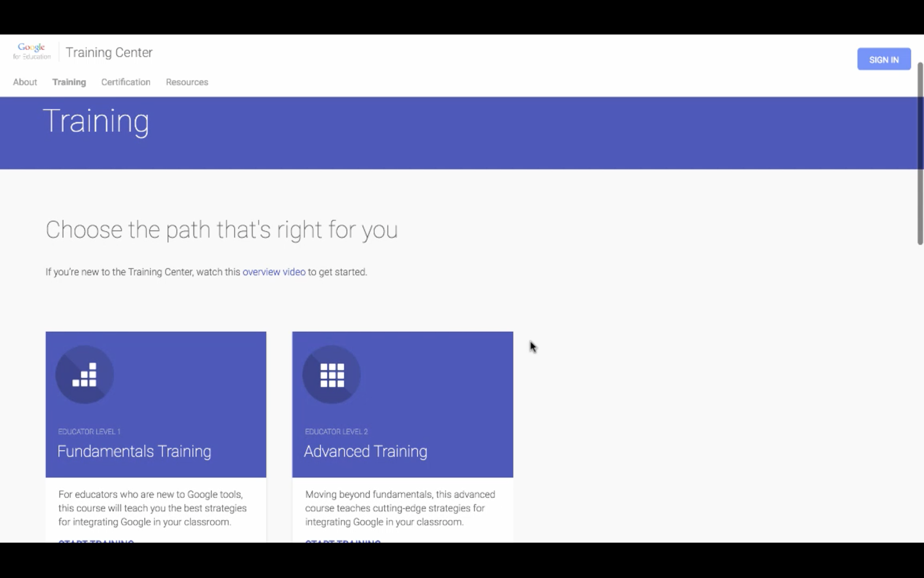Click the 'Choose the path that's right for you' heading
The width and height of the screenshot is (924, 578).
pos(222,230)
